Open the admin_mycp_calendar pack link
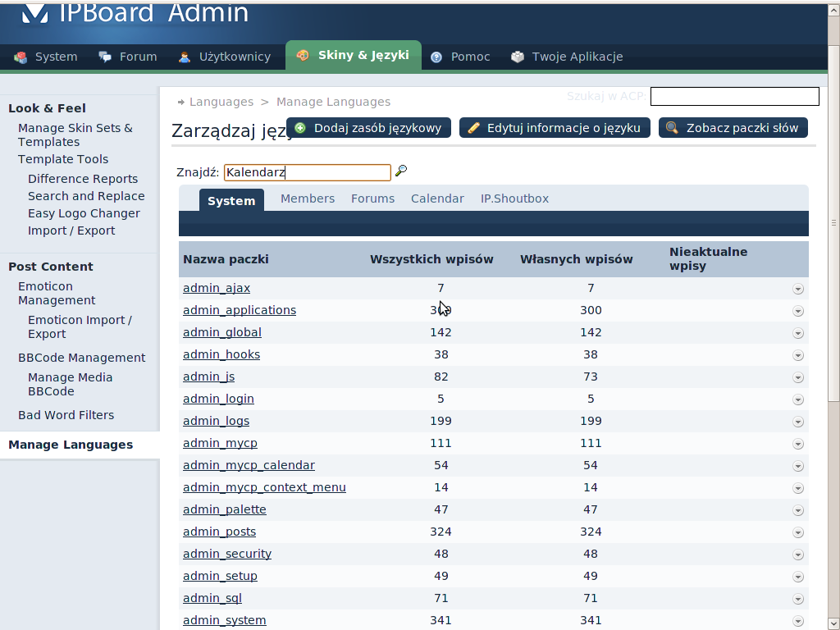 pyautogui.click(x=249, y=465)
